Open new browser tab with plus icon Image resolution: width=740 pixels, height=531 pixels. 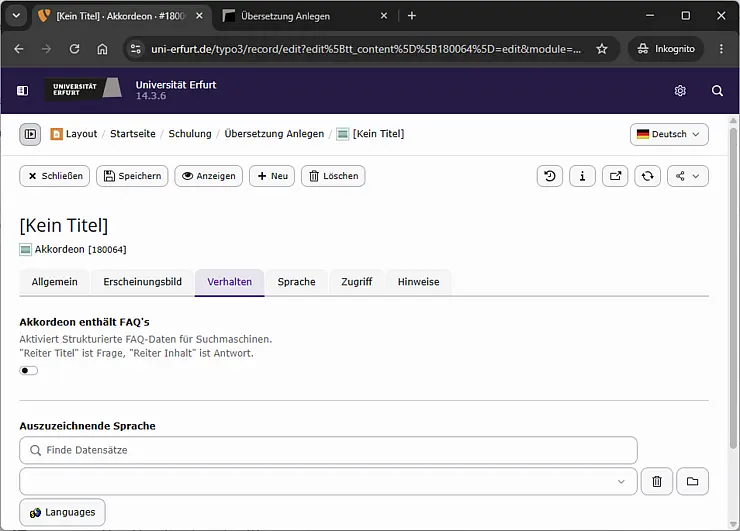[412, 16]
